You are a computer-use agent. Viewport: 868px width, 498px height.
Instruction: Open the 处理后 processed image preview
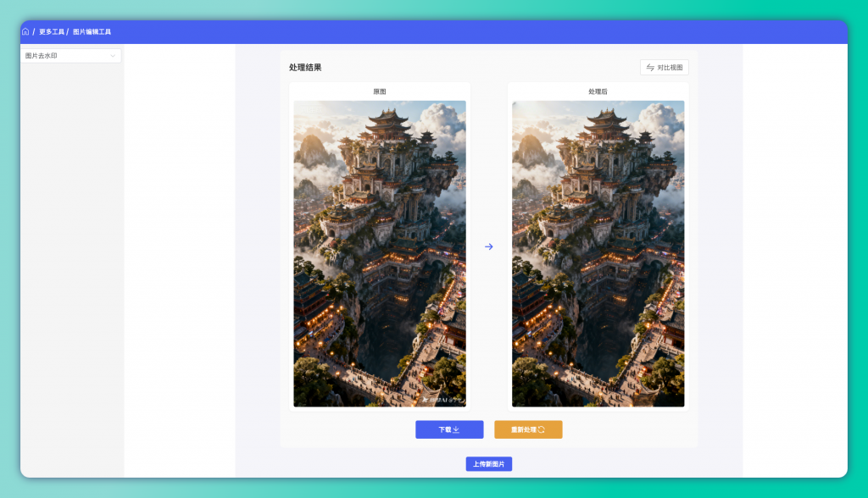click(598, 253)
